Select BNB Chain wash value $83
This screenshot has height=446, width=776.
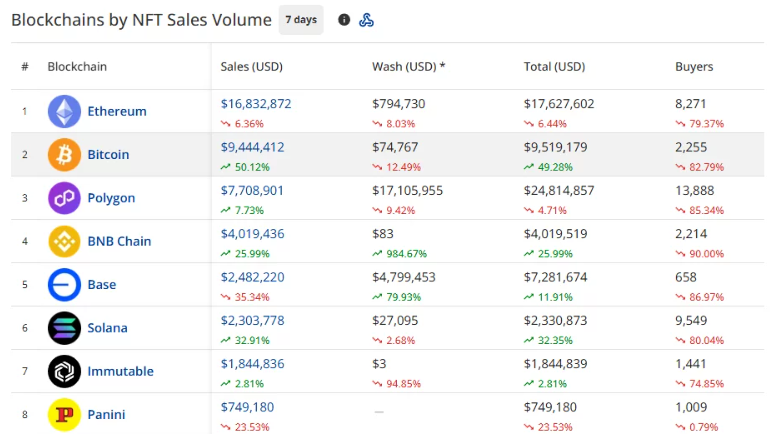383,234
